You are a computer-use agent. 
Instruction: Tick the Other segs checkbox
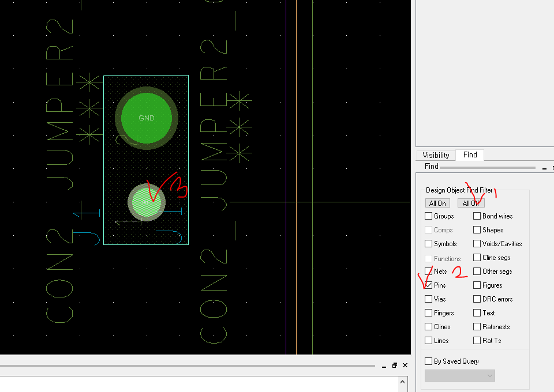[x=477, y=272]
